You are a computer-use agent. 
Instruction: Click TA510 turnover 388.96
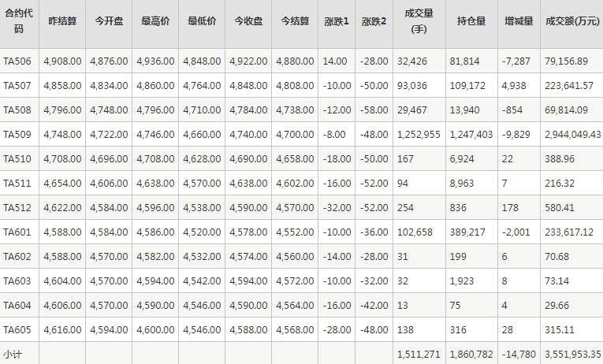(x=560, y=158)
